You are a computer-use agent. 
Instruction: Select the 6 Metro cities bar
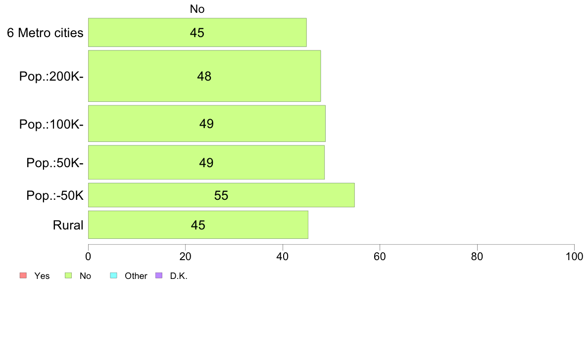pyautogui.click(x=197, y=33)
